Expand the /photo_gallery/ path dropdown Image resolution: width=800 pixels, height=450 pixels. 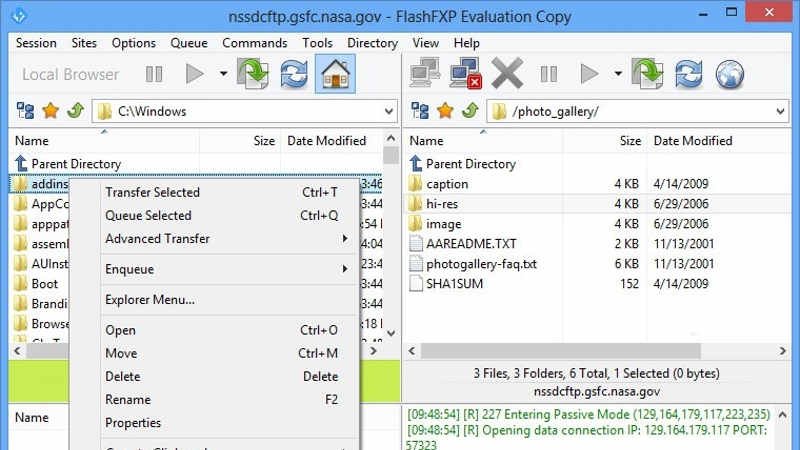point(781,111)
